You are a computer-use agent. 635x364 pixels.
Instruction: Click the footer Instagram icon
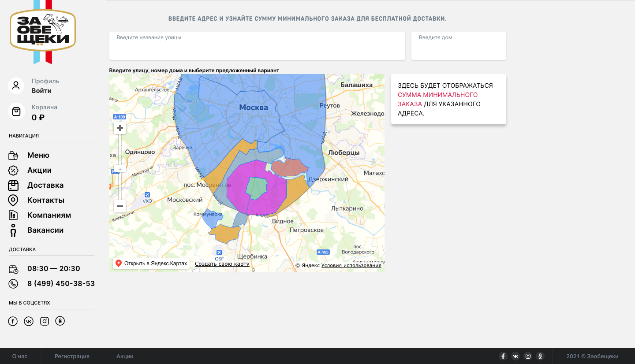[x=528, y=356]
